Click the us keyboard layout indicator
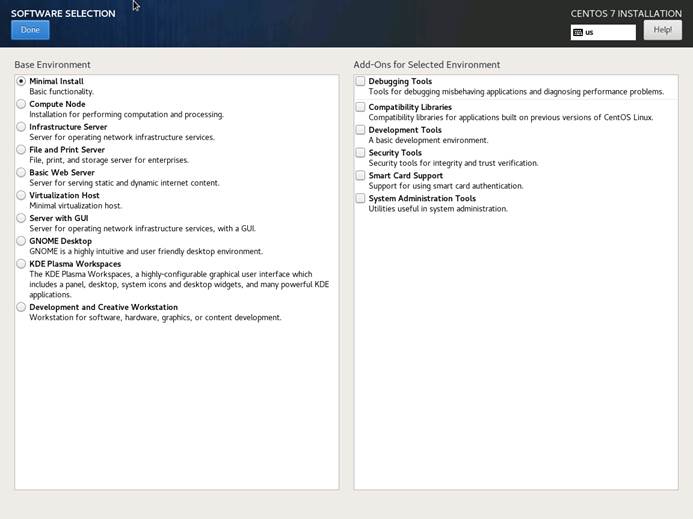Screen dimensions: 693x519 [603, 32]
